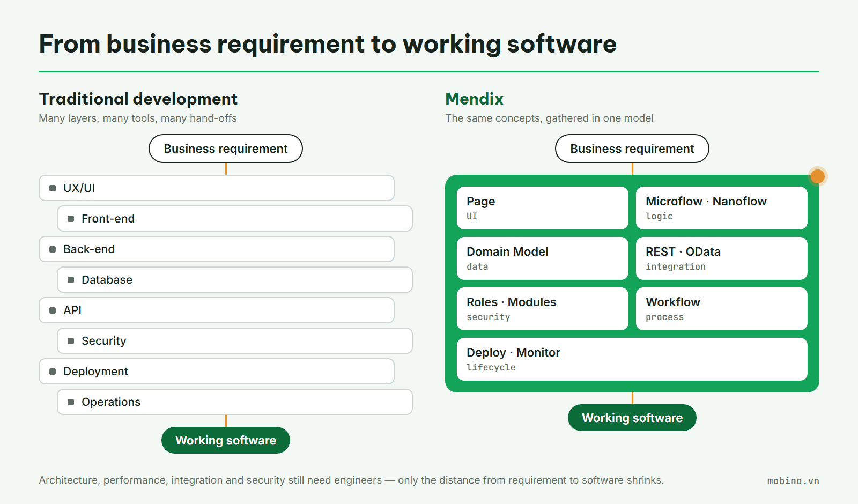Open the Deploy · Monitor lifecycle card

[632, 359]
